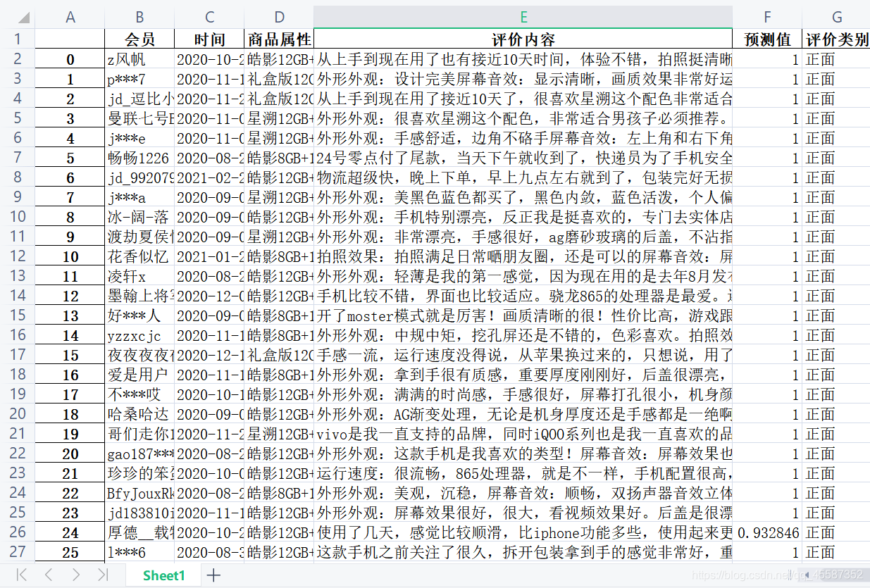The height and width of the screenshot is (588, 870).
Task: Switch to the Sheet1 tab
Action: coord(163,575)
